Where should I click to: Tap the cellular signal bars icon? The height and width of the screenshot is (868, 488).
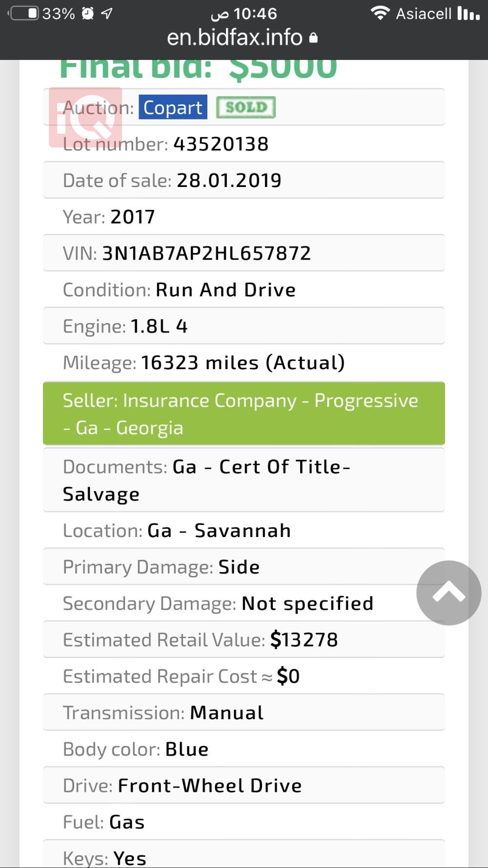tap(468, 13)
